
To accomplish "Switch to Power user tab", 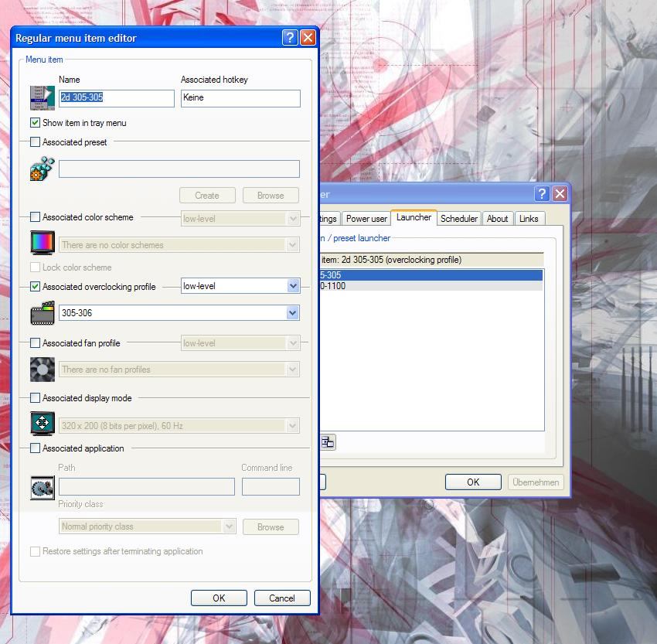I will 366,219.
